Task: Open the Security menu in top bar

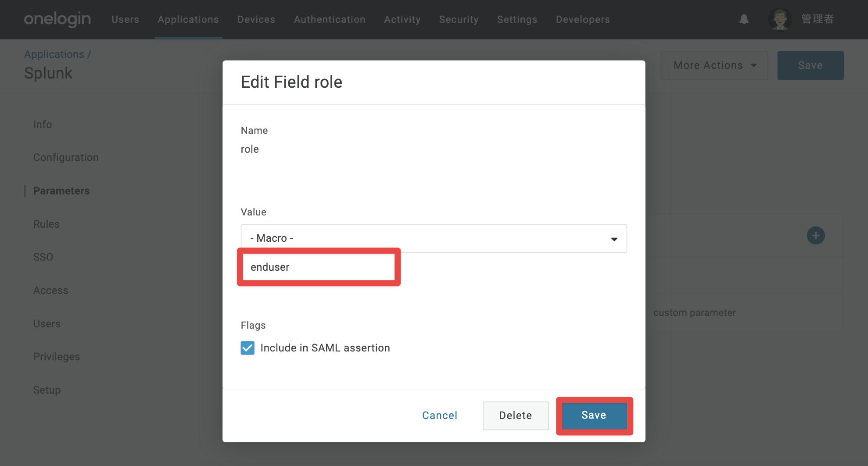Action: pos(459,19)
